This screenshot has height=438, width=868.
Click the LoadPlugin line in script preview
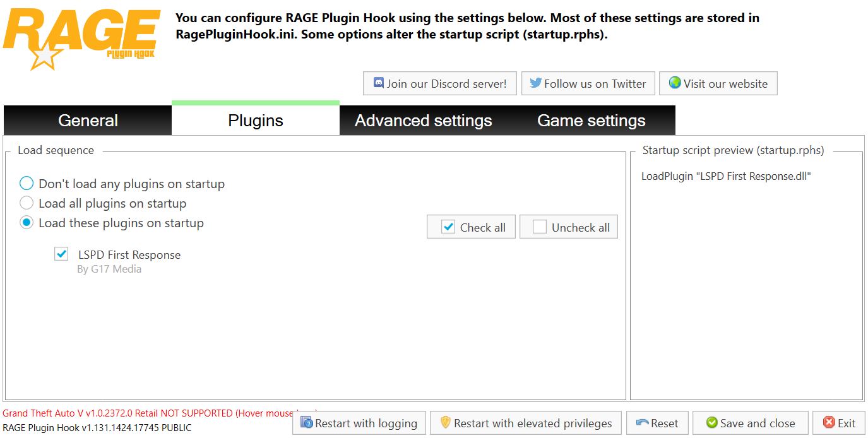coord(726,176)
